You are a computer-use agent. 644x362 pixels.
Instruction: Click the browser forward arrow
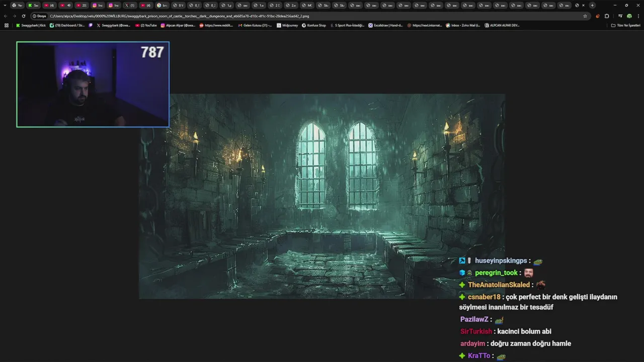pyautogui.click(x=14, y=16)
